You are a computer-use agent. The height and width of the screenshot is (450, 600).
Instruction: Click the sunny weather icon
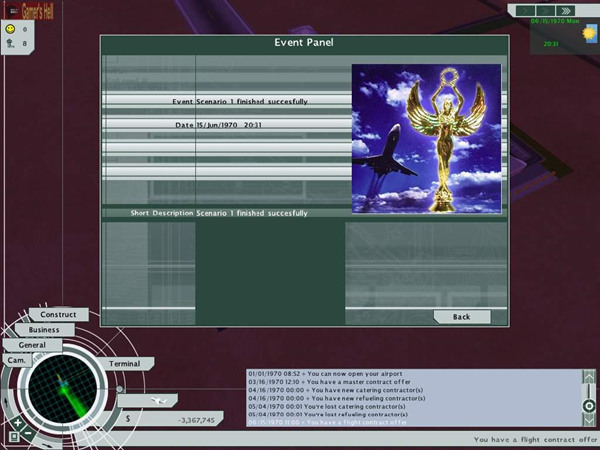point(588,33)
